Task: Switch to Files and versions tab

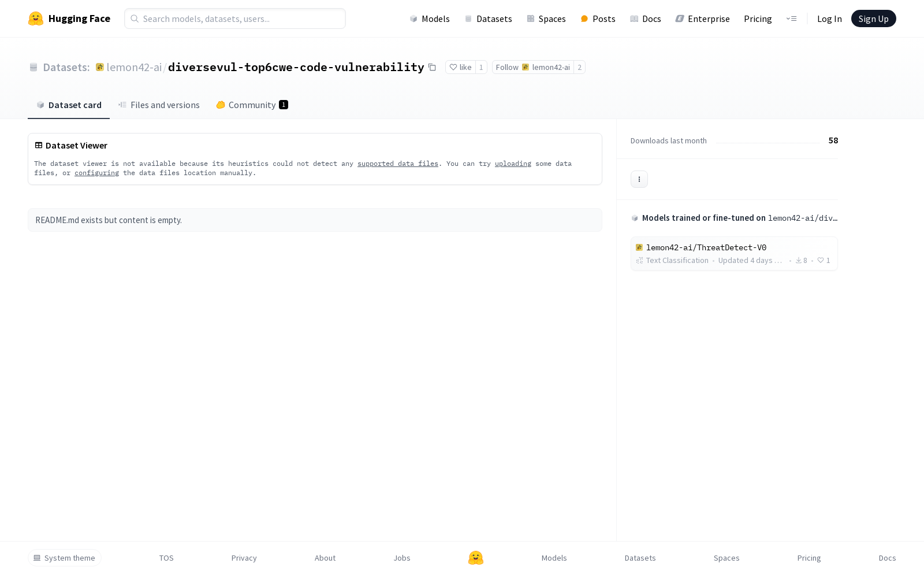Action: 159,105
